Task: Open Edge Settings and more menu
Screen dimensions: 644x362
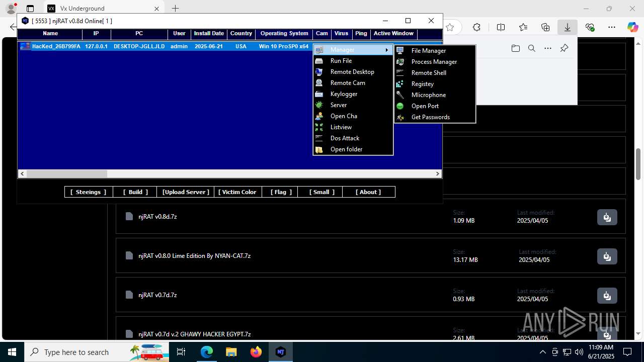Action: click(612, 27)
